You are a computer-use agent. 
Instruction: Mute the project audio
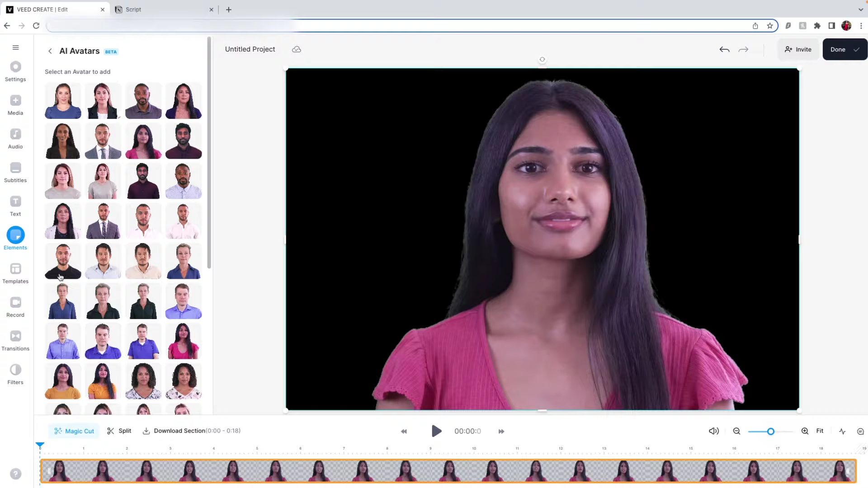[x=713, y=431]
